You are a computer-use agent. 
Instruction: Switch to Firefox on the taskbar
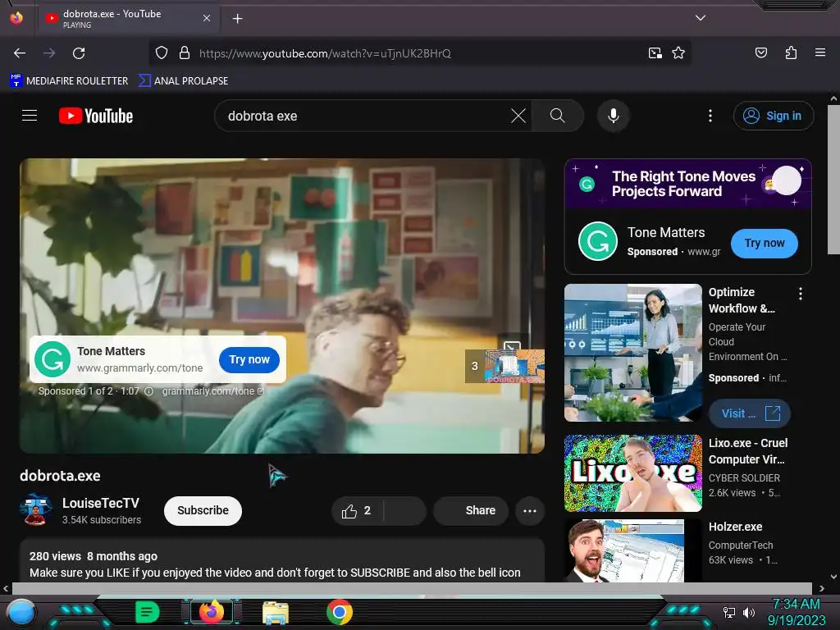(211, 612)
